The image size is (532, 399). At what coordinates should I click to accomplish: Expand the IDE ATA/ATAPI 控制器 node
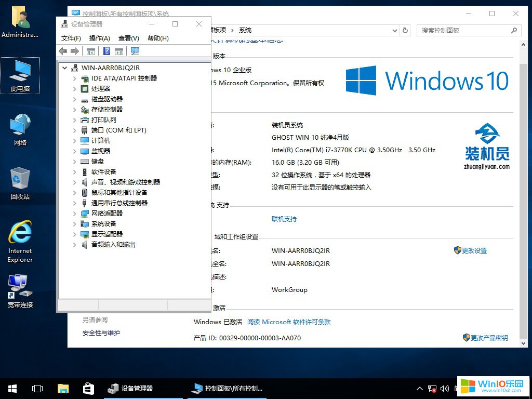click(74, 78)
